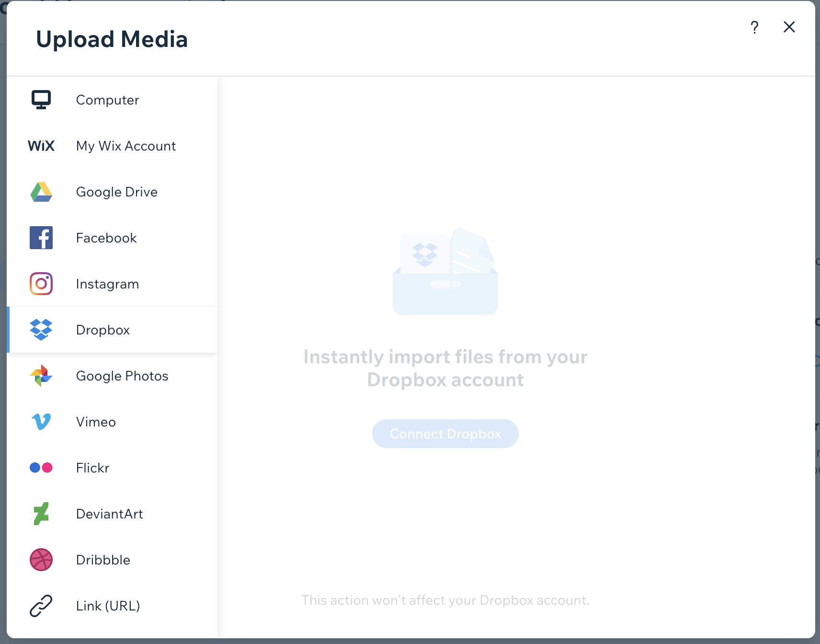This screenshot has height=644, width=820.
Task: Click the Wix logo icon
Action: pos(41,146)
